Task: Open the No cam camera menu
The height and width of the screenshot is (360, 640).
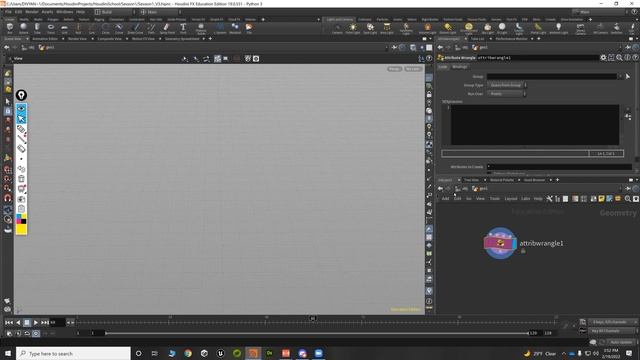Action: 413,69
